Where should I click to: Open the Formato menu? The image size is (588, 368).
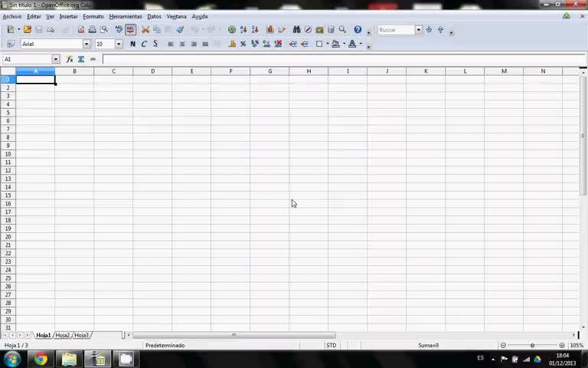93,17
